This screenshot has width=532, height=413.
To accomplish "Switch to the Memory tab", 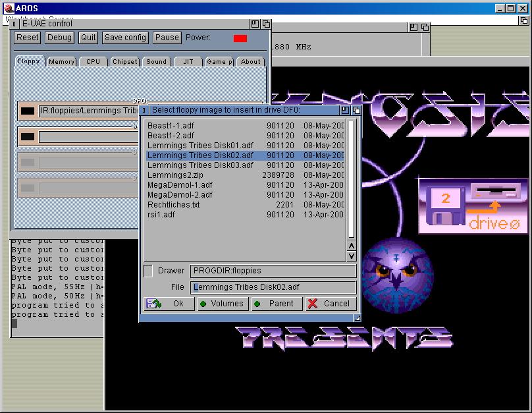I will pos(61,62).
